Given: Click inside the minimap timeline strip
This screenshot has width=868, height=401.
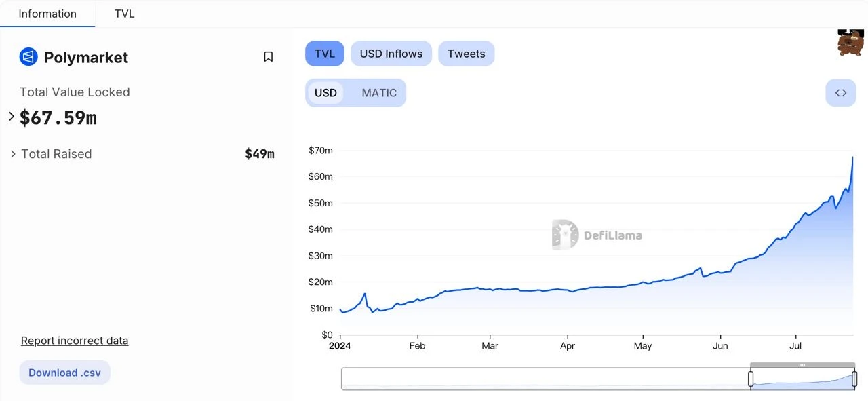Looking at the screenshot, I should [x=542, y=378].
